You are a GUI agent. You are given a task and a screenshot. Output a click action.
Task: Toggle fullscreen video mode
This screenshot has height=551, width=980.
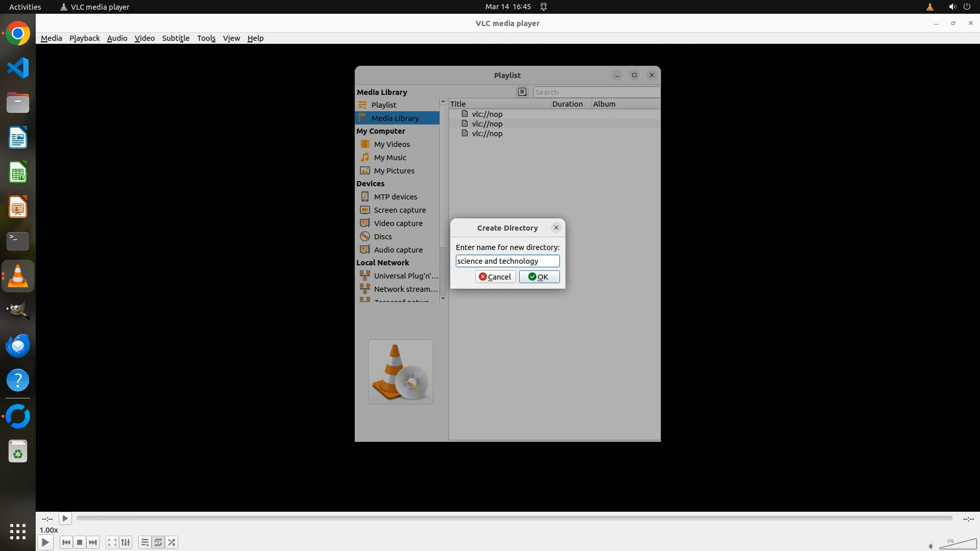pyautogui.click(x=112, y=542)
